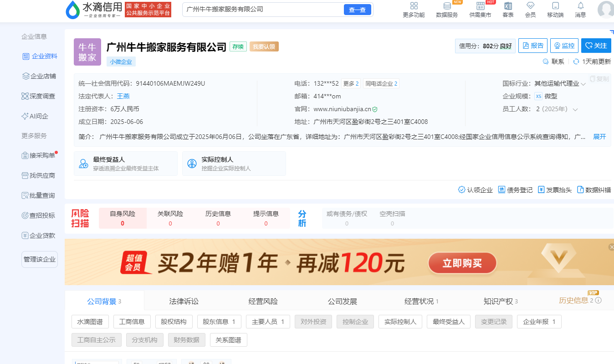
Task: Open 工商信息 sub-tab
Action: tap(132, 322)
